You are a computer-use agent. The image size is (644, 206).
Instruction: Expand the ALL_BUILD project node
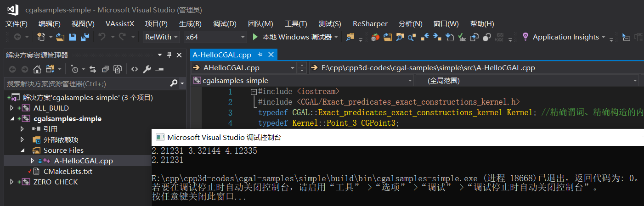tap(12, 108)
